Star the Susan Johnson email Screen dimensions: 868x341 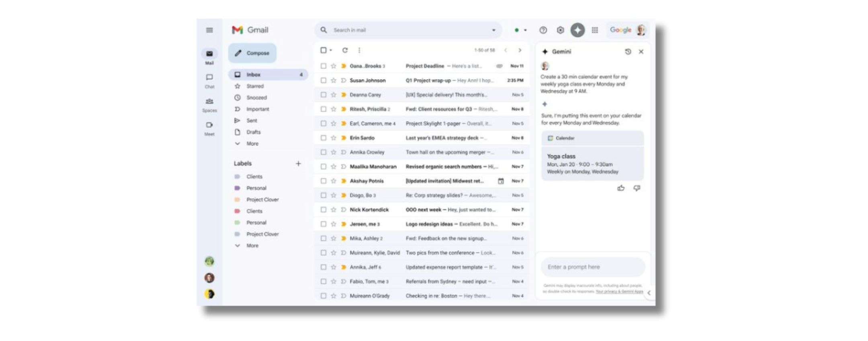[x=334, y=80]
